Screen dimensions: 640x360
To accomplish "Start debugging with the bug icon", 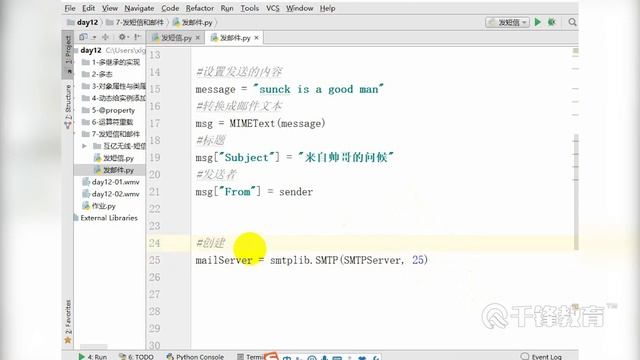I will (x=552, y=22).
